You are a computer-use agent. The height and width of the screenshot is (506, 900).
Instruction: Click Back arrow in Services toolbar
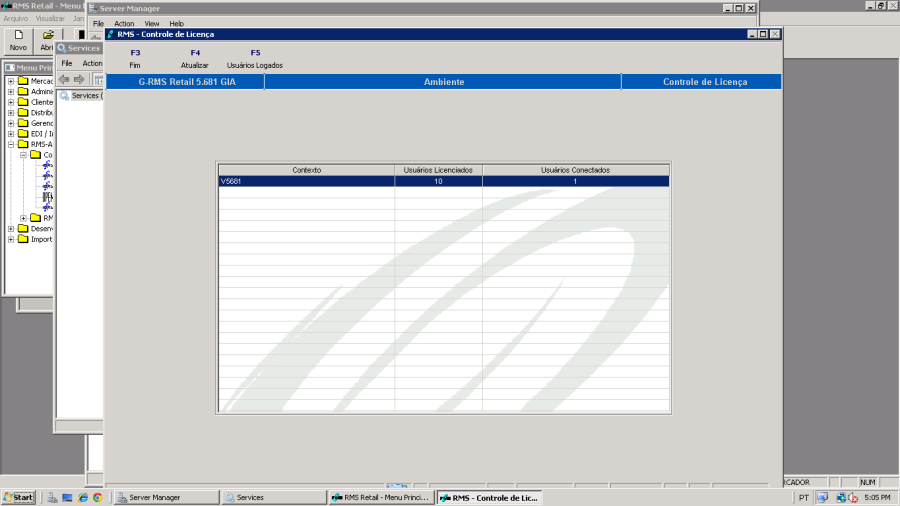tap(64, 79)
